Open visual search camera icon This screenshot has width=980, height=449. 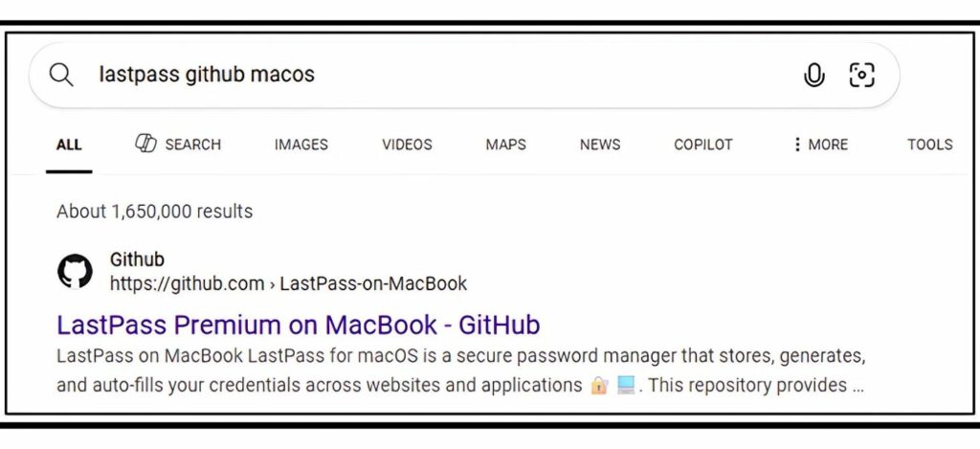862,75
